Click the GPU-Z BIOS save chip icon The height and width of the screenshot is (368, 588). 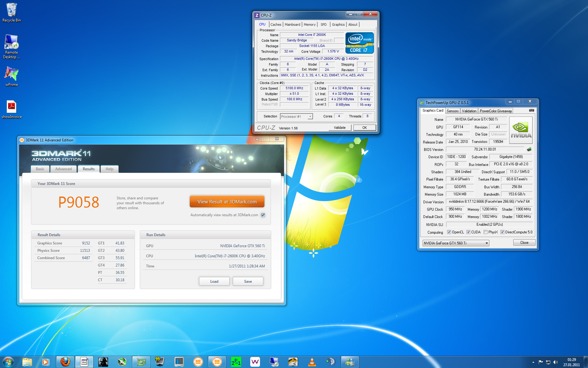529,149
